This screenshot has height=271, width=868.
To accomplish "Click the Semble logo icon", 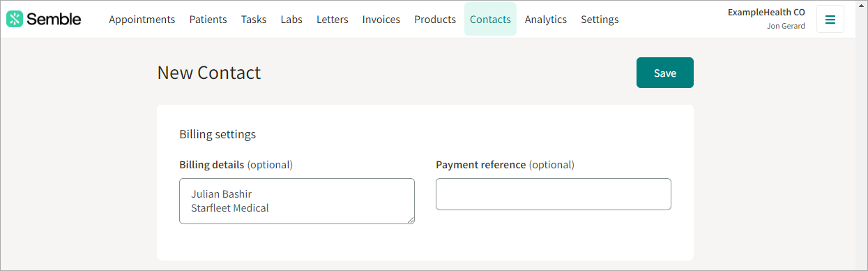I will 15,19.
